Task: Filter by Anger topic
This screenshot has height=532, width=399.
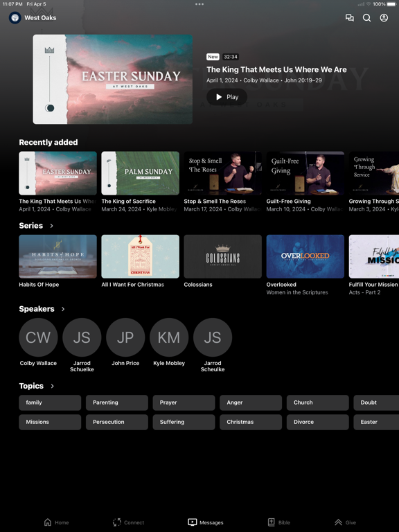Action: pyautogui.click(x=251, y=402)
